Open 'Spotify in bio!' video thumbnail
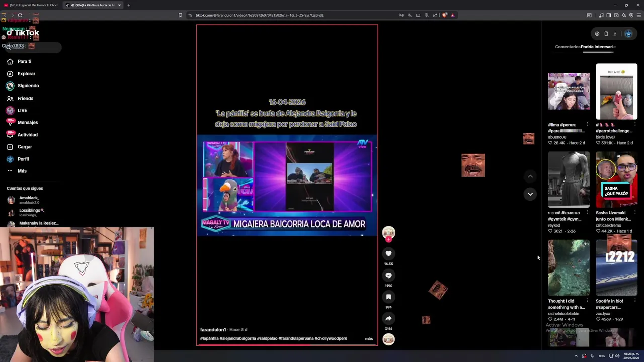 616,267
